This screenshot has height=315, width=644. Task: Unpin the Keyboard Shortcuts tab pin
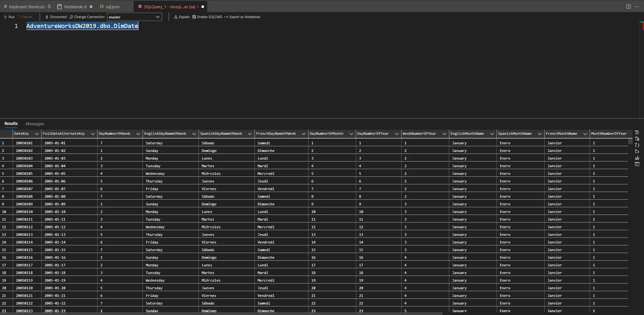tap(49, 7)
